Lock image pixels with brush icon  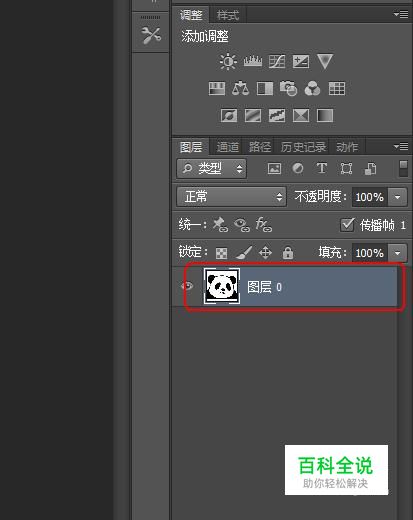tap(244, 253)
